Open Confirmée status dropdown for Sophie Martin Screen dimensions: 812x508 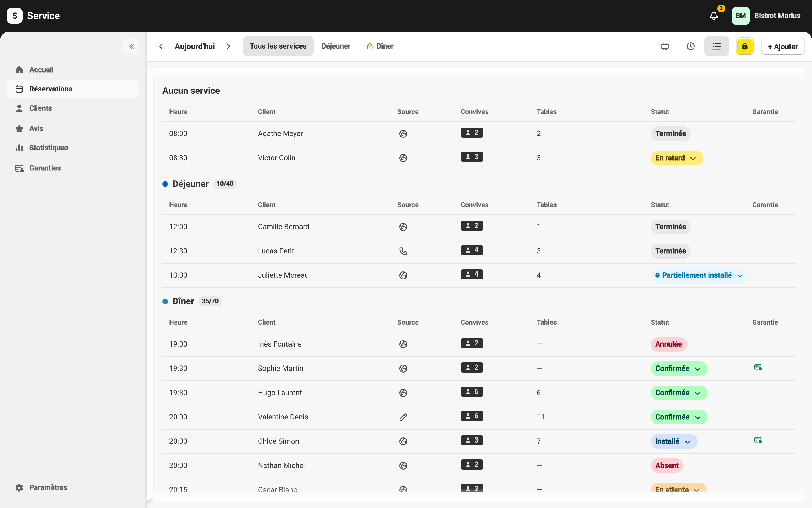679,369
